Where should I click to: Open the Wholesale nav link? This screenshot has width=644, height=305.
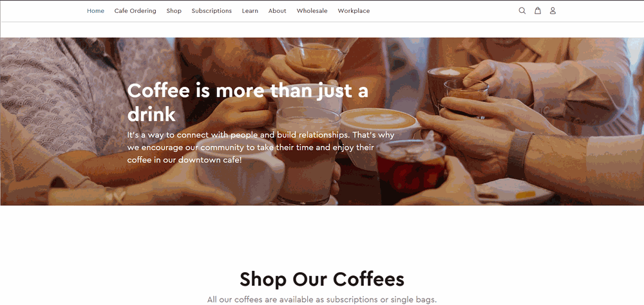[x=312, y=11]
